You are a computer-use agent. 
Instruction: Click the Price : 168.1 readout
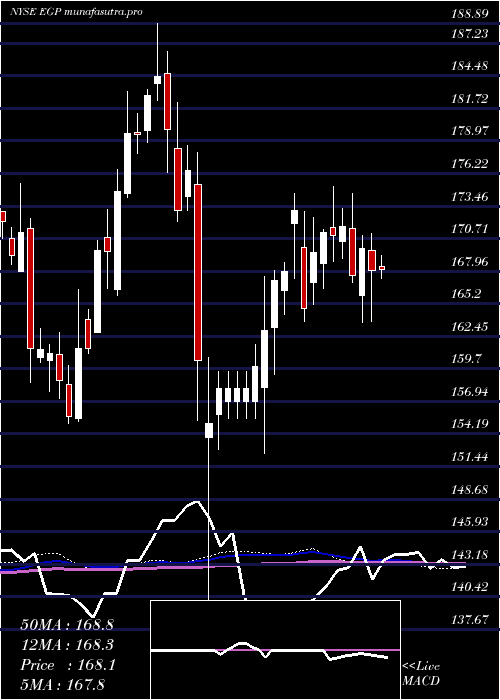tap(68, 665)
